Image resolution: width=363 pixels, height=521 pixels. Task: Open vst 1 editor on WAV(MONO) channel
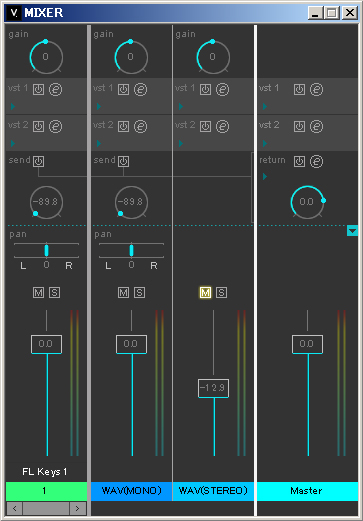pyautogui.click(x=140, y=89)
